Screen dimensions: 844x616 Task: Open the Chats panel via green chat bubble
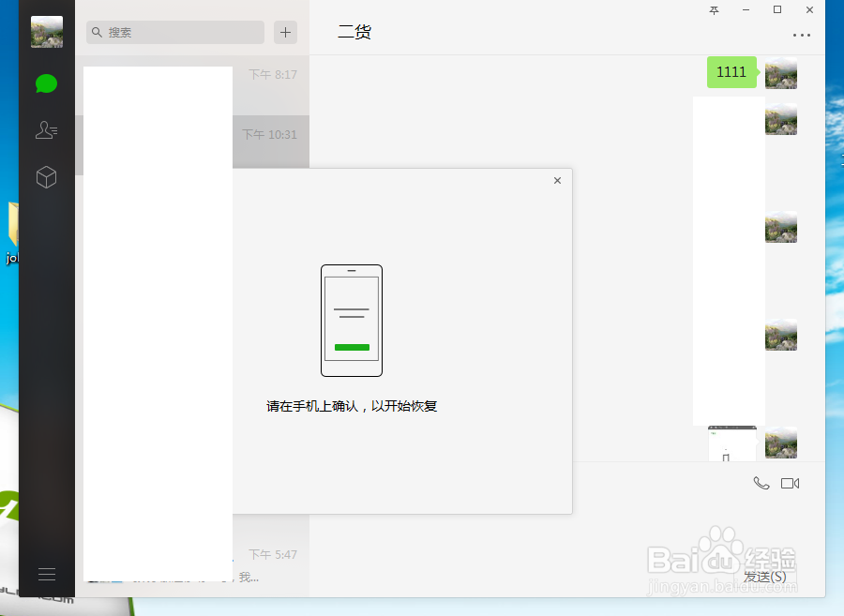point(46,83)
